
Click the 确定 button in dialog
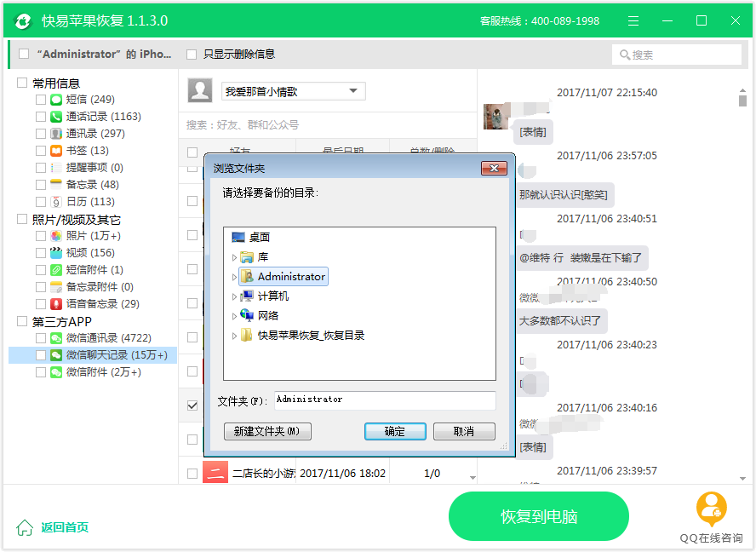pos(395,431)
